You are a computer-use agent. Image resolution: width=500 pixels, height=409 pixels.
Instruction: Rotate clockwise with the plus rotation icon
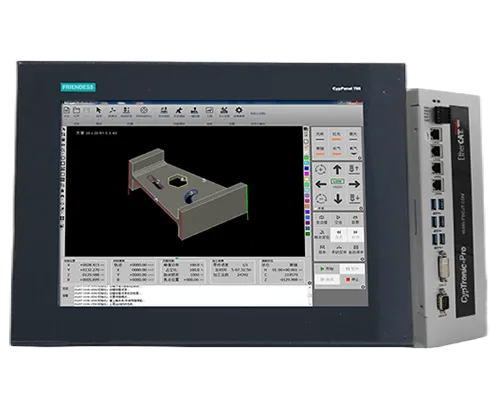pyautogui.click(x=321, y=169)
